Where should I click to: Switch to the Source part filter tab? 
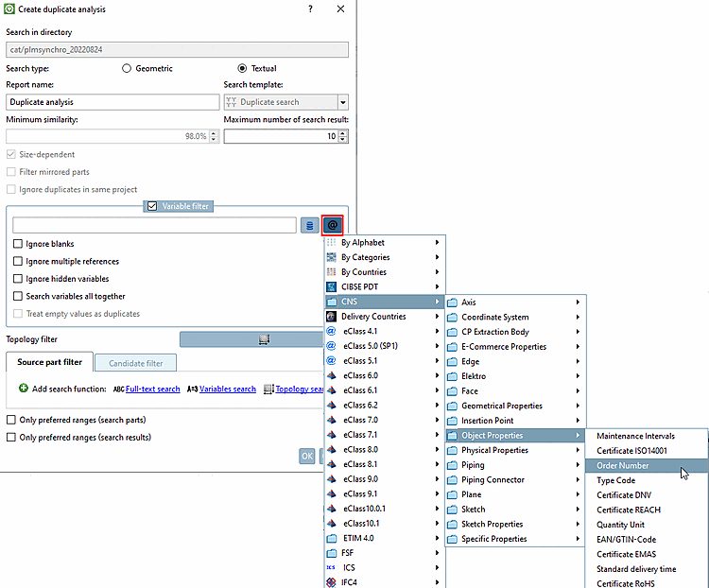50,362
